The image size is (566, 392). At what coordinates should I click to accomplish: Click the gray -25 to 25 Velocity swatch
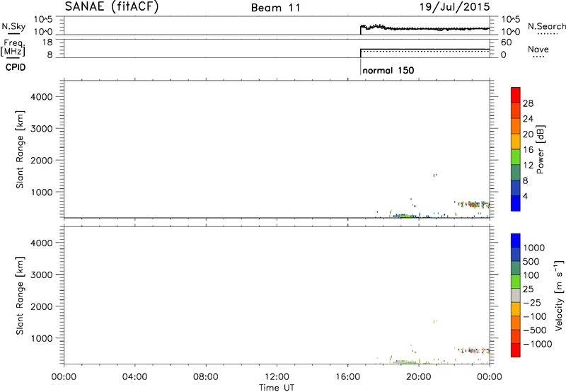[x=516, y=295]
